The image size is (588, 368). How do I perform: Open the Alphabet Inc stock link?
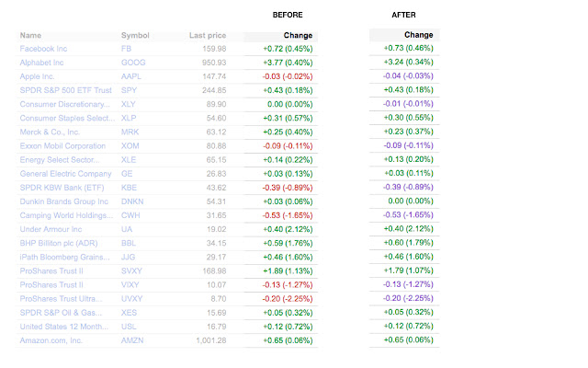pyautogui.click(x=41, y=63)
